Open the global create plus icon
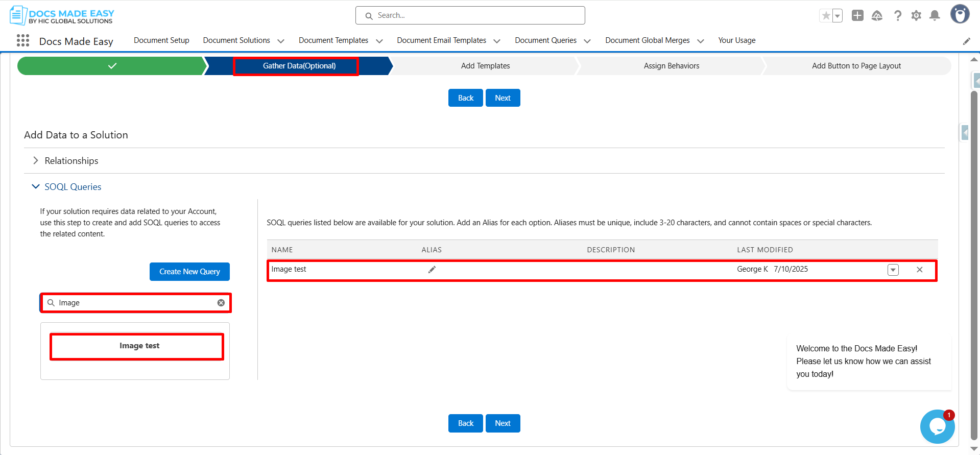The width and height of the screenshot is (980, 455). click(x=857, y=16)
